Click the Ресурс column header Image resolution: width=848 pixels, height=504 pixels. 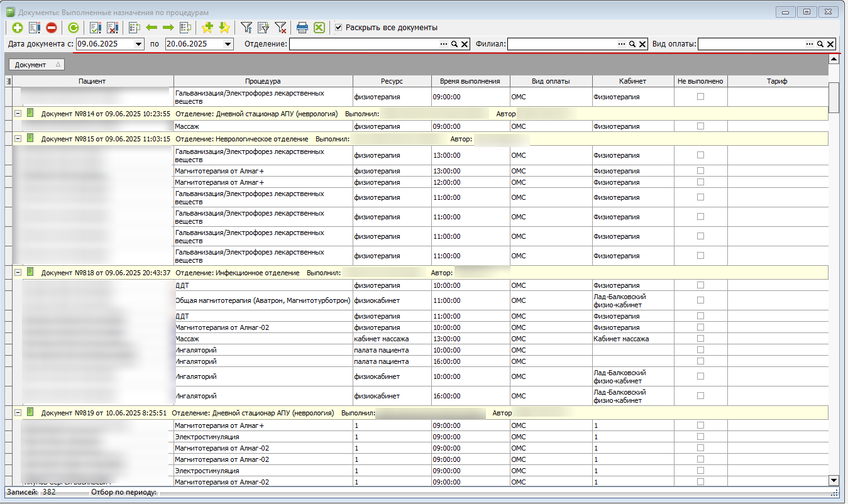tap(392, 81)
